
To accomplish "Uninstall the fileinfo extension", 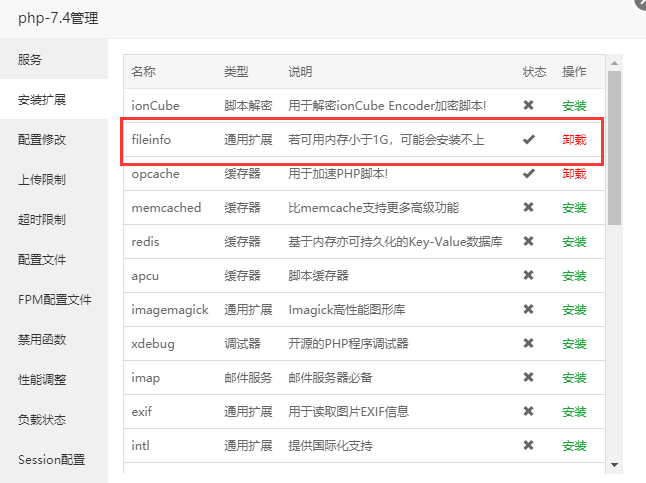I will pos(574,140).
